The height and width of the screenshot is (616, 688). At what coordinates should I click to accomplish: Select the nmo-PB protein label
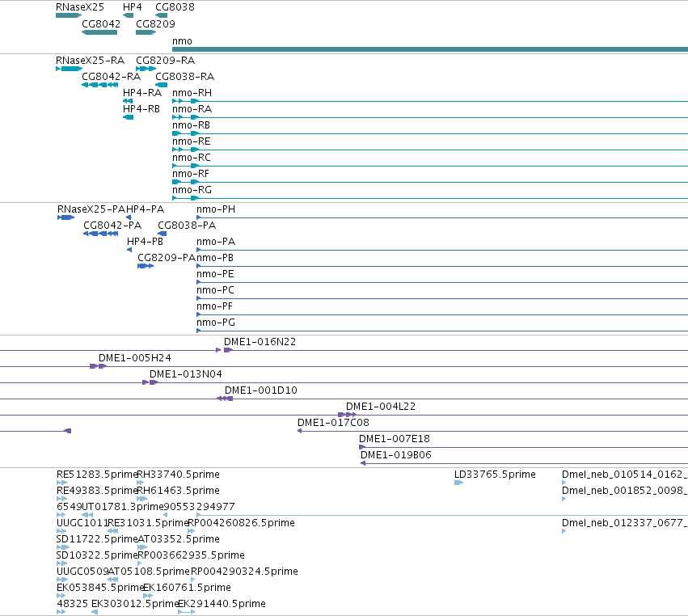[x=215, y=258]
